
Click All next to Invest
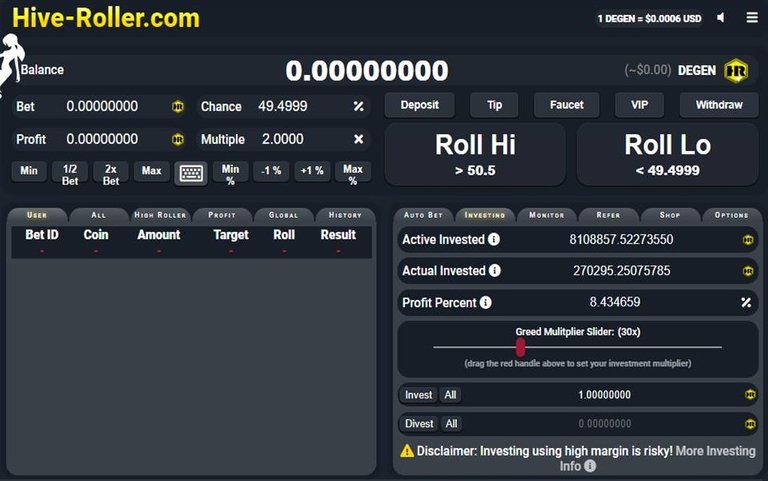(450, 395)
